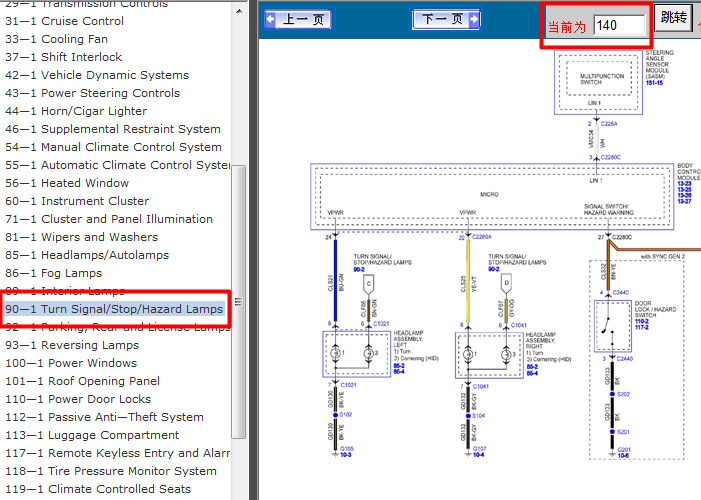This screenshot has height=500, width=701.
Task: Open 33—1 Cooling Fan
Action: coord(56,39)
